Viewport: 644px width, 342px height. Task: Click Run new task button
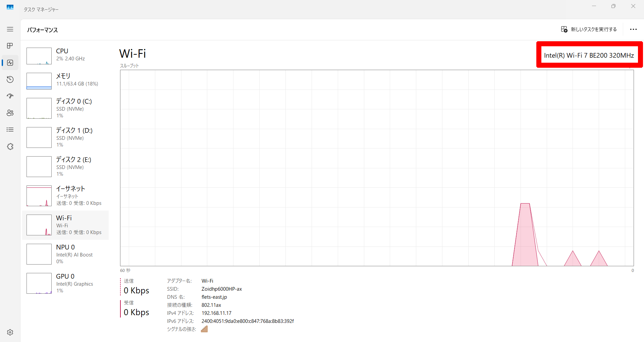(x=589, y=30)
